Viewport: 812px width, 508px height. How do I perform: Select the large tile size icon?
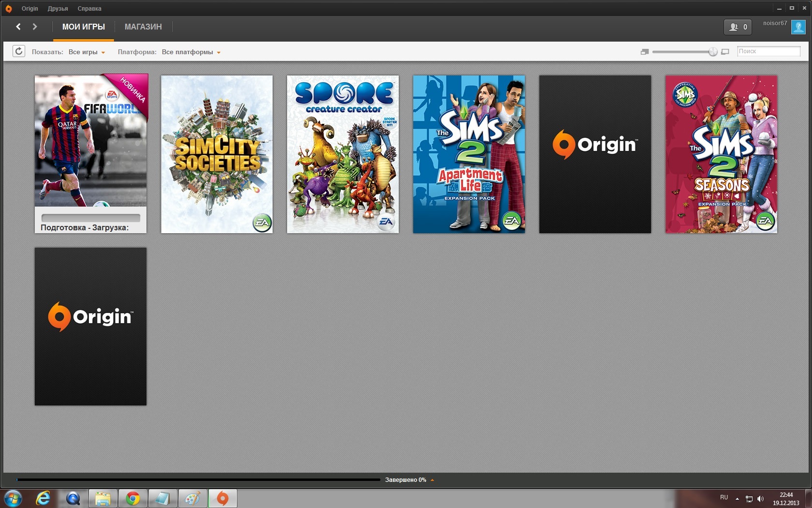(x=725, y=52)
